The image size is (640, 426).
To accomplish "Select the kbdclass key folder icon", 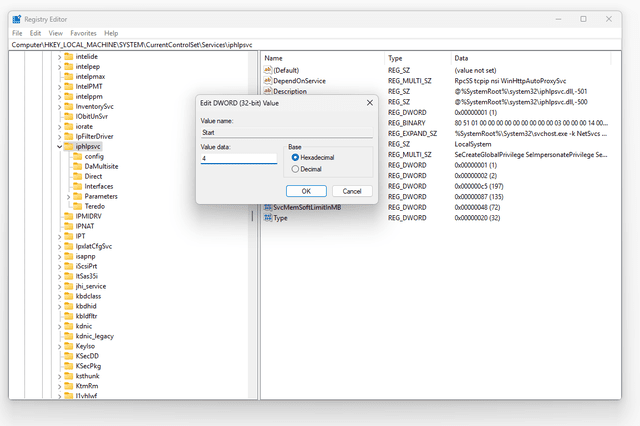I will (x=67, y=296).
